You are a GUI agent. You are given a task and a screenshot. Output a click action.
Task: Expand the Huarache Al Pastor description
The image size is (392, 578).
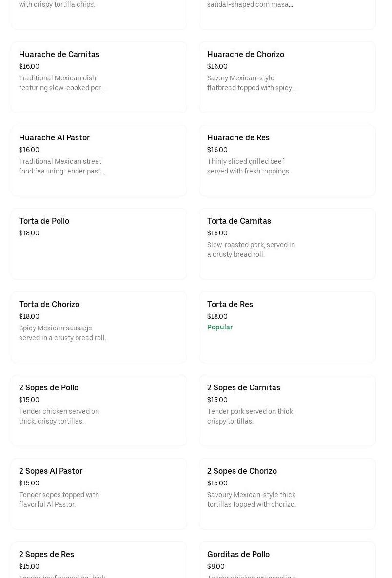(62, 166)
